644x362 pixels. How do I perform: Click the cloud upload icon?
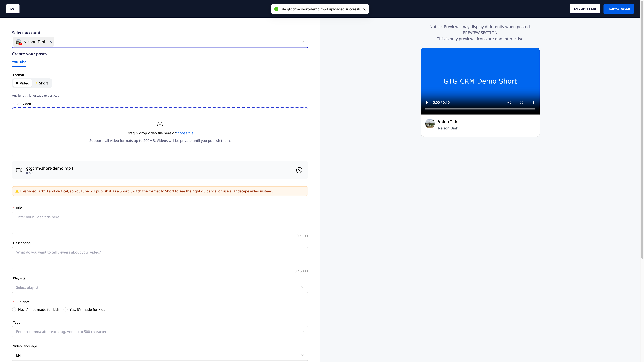(160, 124)
